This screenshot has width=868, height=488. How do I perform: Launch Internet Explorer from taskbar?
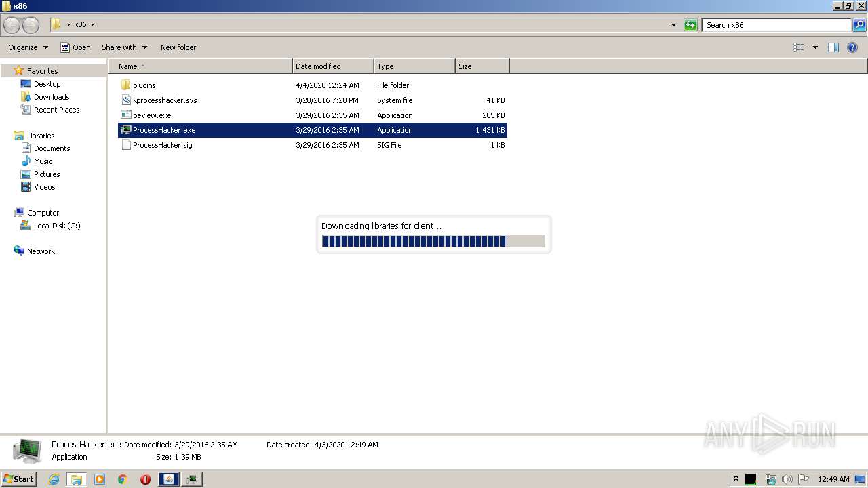pos(54,479)
